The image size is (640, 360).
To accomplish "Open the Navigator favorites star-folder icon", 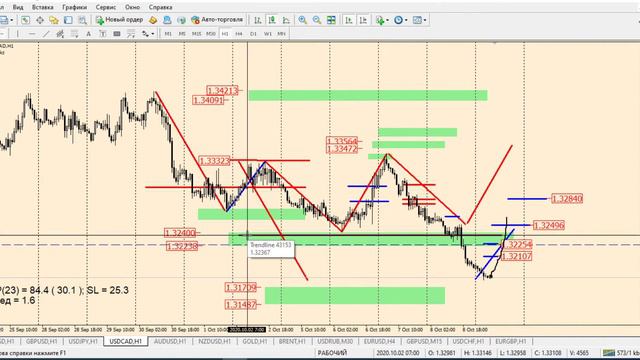I will [x=54, y=20].
